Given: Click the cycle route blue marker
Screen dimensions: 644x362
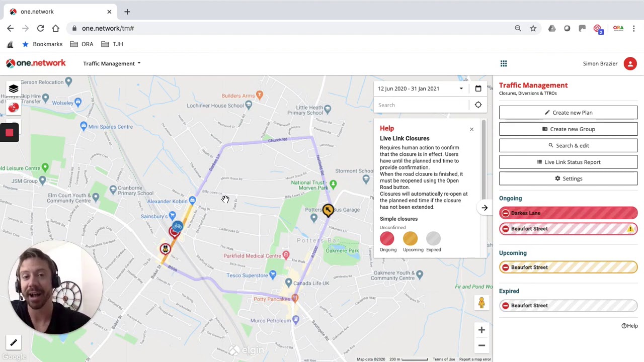Looking at the screenshot, I should click(178, 226).
